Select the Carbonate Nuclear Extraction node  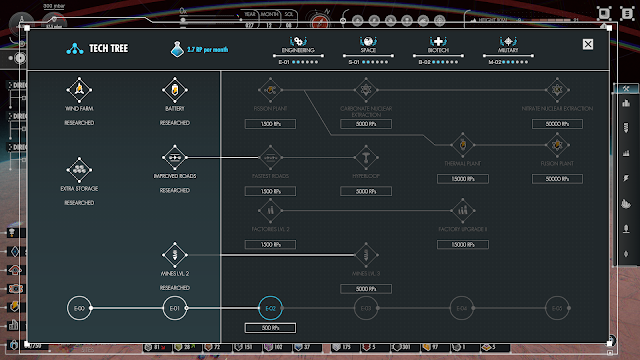pos(366,90)
